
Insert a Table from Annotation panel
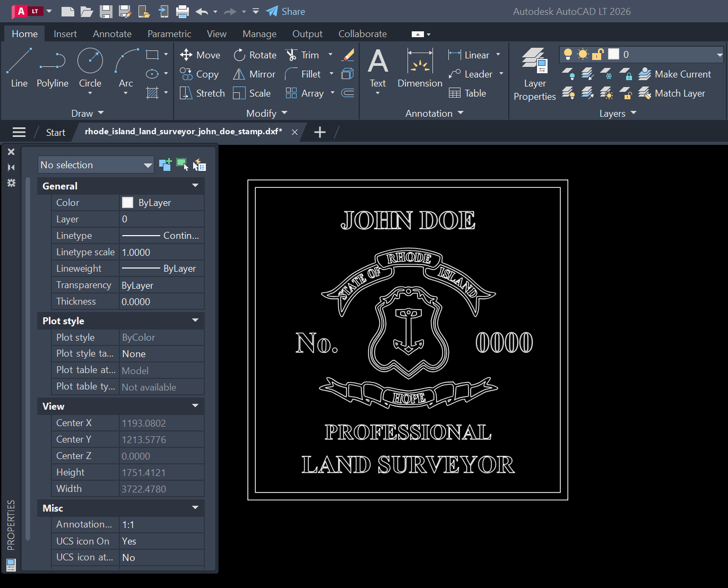click(467, 93)
